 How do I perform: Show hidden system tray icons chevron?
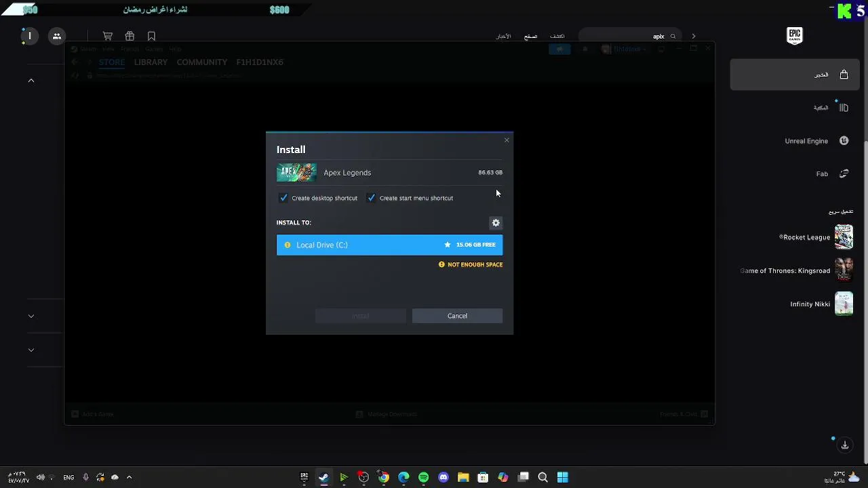129,477
